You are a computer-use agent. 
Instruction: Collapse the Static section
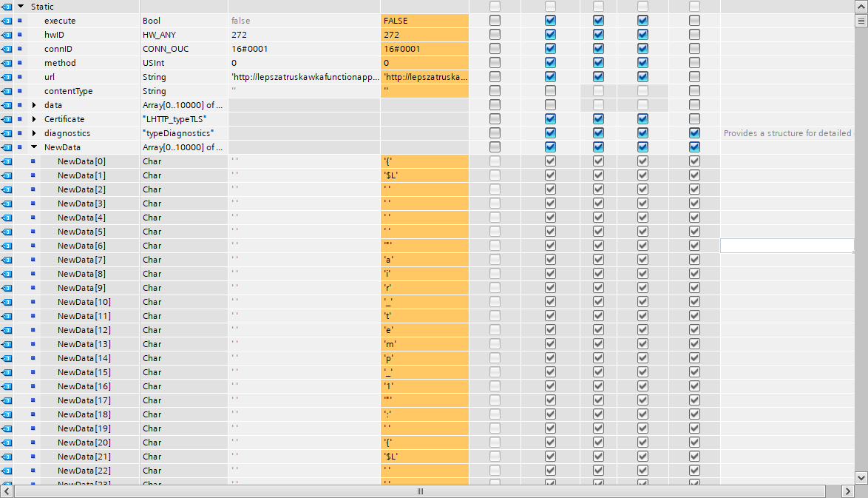tap(21, 7)
